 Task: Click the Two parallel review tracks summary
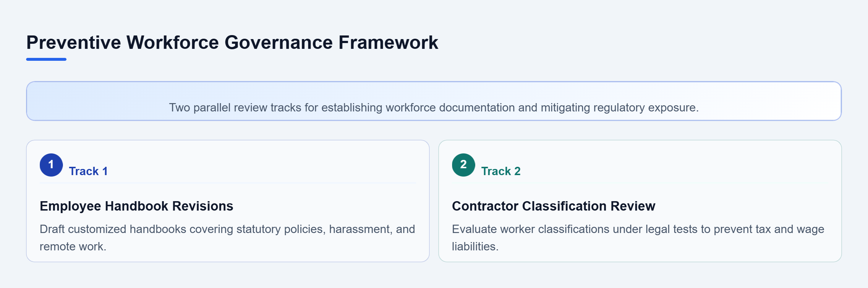434,107
